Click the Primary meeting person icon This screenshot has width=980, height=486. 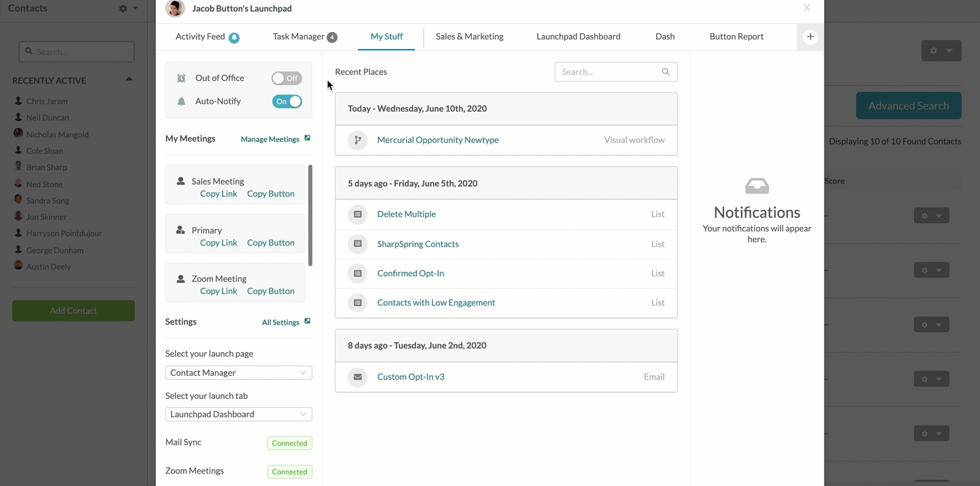(x=180, y=230)
